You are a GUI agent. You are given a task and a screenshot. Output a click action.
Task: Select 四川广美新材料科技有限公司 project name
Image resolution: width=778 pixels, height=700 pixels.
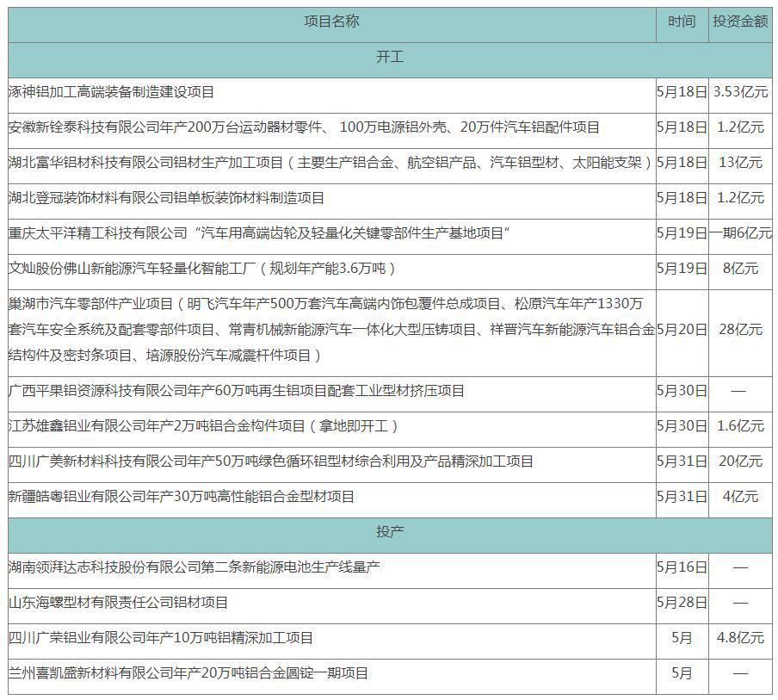(x=270, y=462)
